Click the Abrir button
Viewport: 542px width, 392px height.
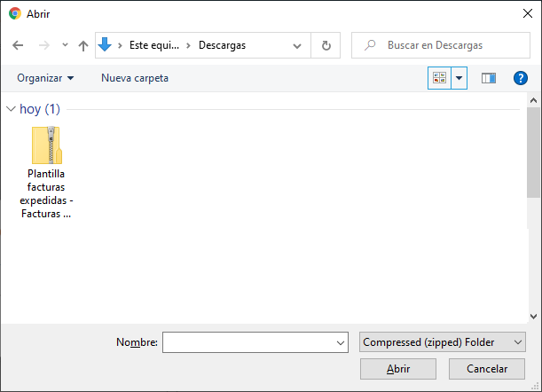click(398, 369)
